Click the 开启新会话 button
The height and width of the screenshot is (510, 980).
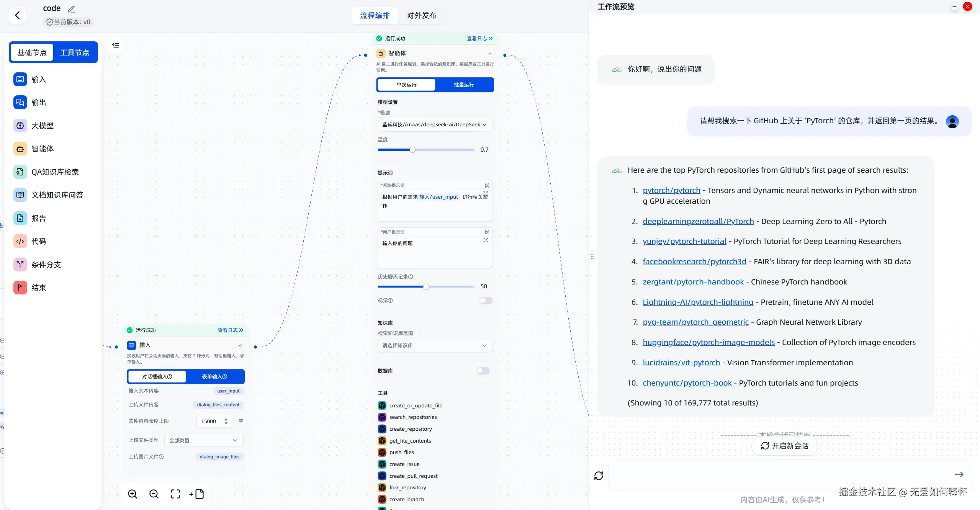pyautogui.click(x=785, y=446)
